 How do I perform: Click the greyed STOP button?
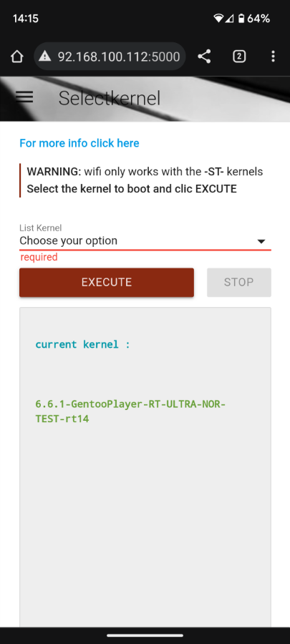click(238, 282)
